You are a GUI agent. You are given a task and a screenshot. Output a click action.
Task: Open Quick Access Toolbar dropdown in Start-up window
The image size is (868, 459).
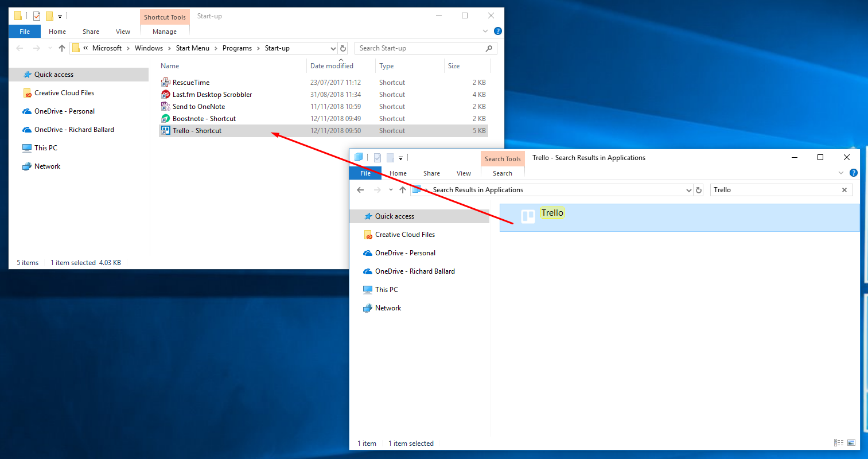[60, 17]
